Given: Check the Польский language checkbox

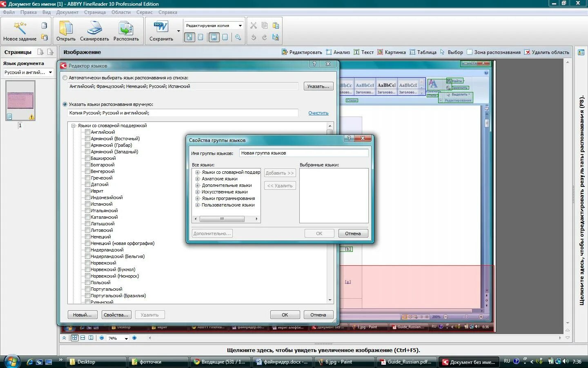Looking at the screenshot, I should (87, 283).
